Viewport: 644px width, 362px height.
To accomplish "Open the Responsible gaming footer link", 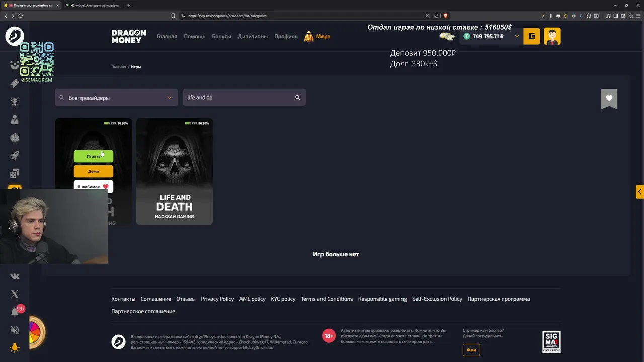I will pyautogui.click(x=382, y=299).
